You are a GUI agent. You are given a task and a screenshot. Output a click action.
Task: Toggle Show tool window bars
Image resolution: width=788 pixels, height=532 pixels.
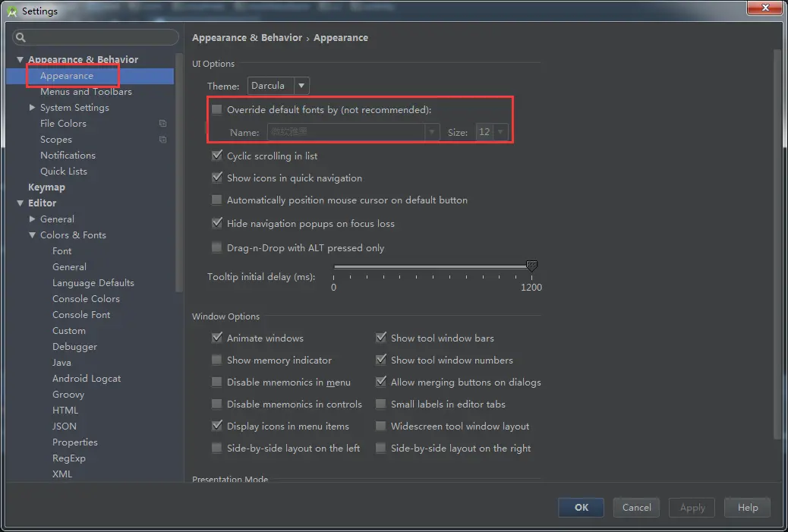pos(381,338)
